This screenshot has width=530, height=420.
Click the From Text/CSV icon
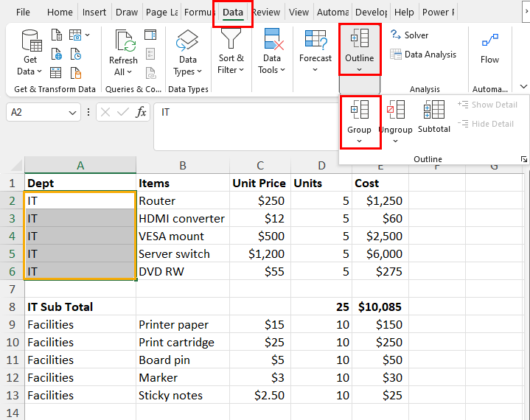[57, 35]
